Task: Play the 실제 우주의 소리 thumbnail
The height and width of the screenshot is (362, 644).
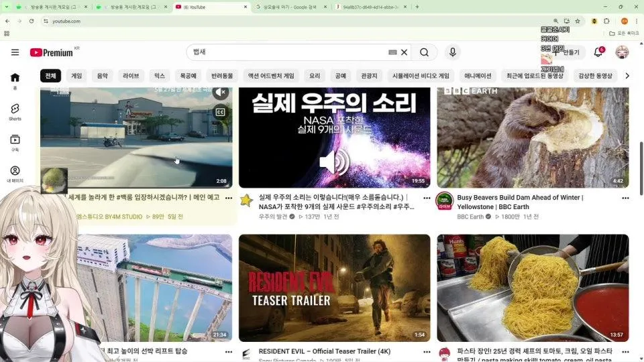Action: (x=334, y=137)
